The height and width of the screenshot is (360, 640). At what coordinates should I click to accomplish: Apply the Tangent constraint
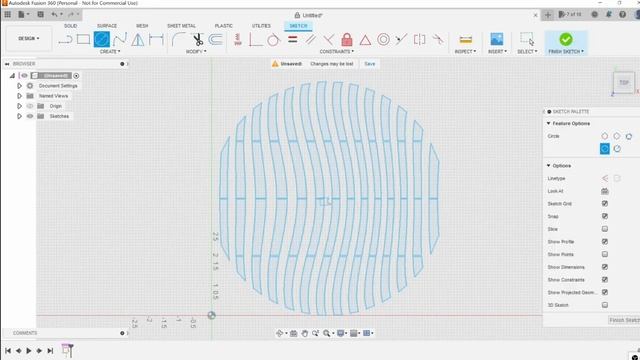(273, 40)
